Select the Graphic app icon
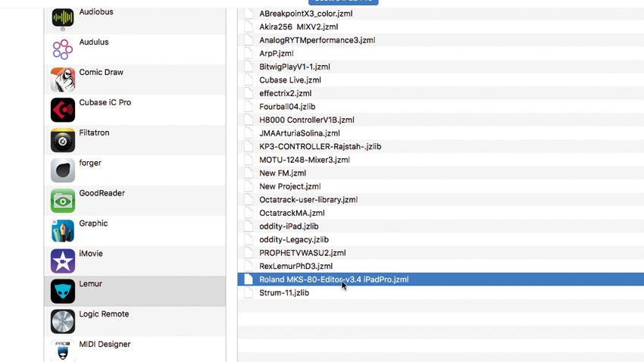This screenshot has height=362, width=644. (62, 231)
